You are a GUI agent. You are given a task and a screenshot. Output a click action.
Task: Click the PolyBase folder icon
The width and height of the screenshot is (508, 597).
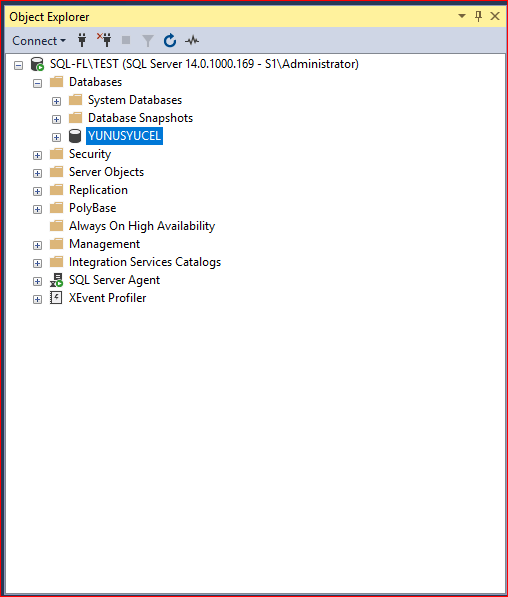[x=56, y=208]
